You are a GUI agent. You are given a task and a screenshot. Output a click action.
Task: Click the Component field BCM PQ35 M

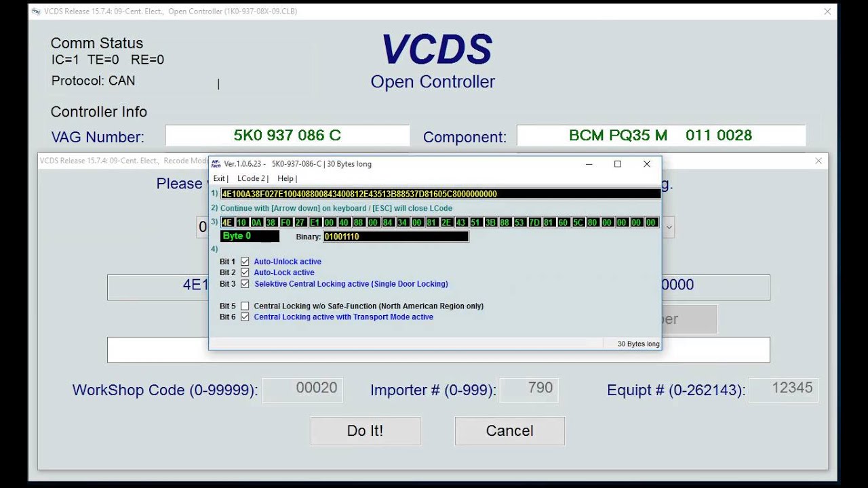pos(660,136)
